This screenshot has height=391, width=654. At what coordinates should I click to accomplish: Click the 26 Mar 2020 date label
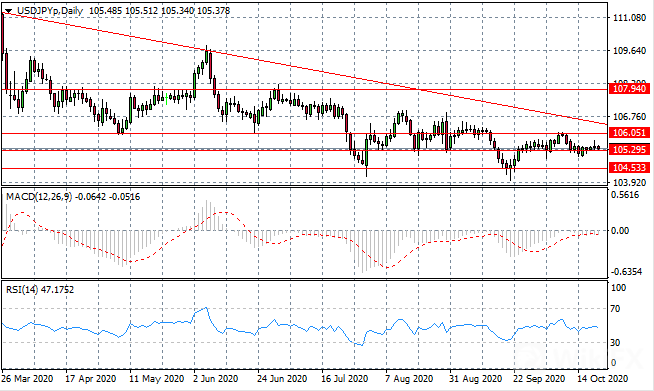click(27, 379)
